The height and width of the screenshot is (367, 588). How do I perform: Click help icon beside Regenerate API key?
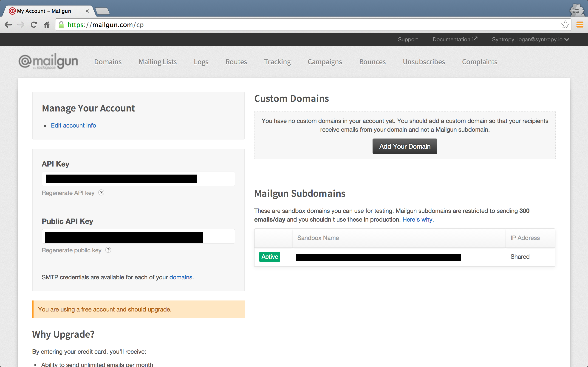click(101, 193)
